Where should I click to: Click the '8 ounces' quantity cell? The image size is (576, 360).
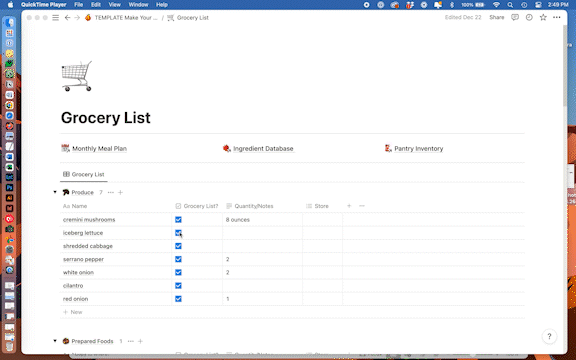click(x=262, y=220)
